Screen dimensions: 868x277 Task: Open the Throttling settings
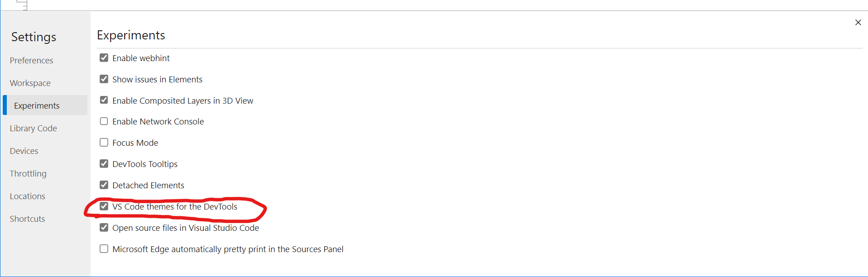(x=28, y=173)
